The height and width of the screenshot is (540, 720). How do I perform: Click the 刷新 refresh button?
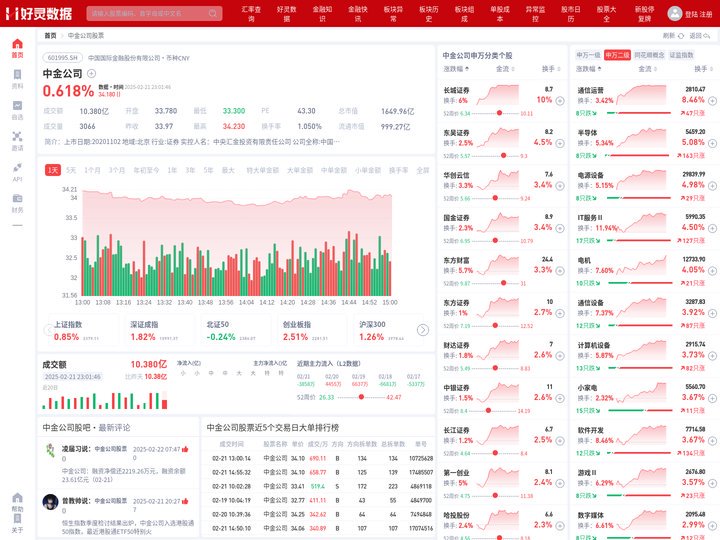[673, 36]
